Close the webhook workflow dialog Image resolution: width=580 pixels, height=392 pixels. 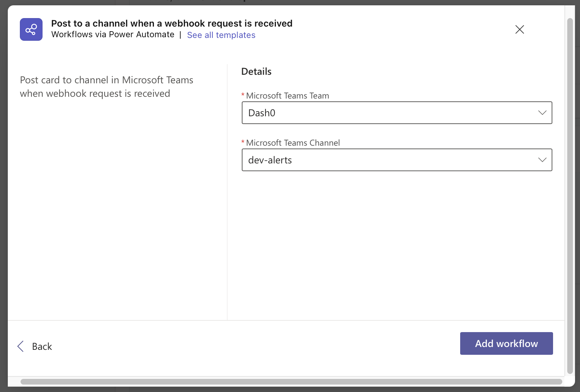(x=519, y=29)
